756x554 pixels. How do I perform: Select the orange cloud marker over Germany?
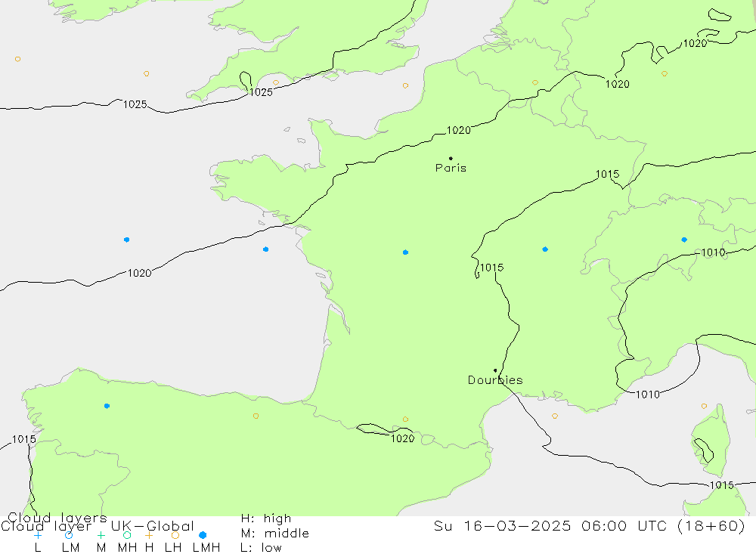click(x=665, y=74)
